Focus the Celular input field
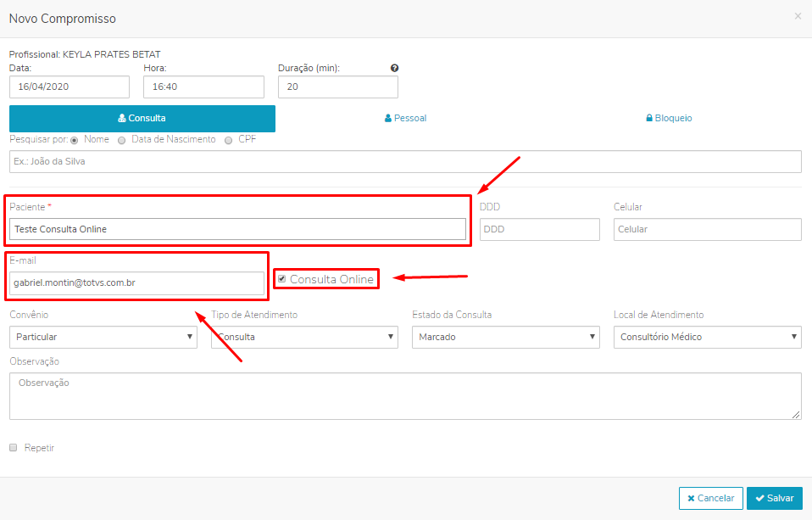This screenshot has width=812, height=520. tap(708, 229)
